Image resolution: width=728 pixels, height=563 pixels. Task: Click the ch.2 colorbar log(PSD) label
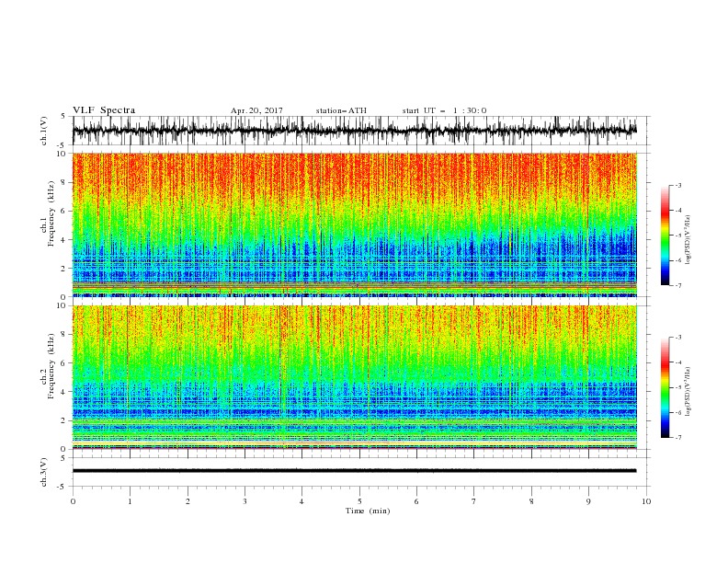[x=688, y=392]
